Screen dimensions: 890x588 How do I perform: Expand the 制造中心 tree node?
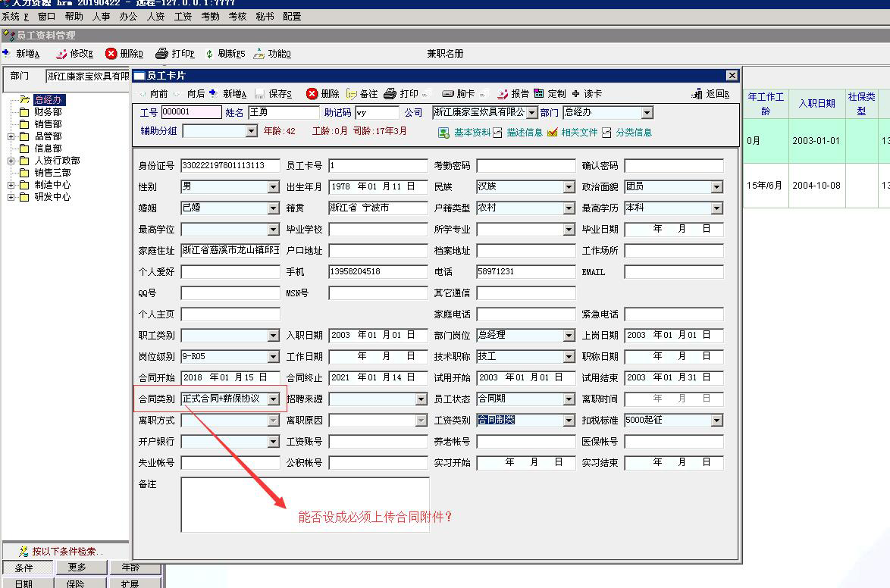point(11,185)
